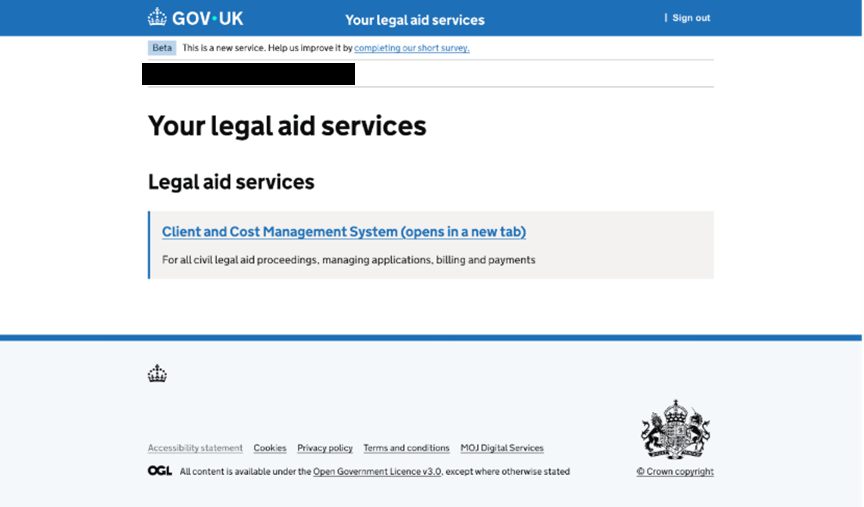Click the 'Your legal aid services' page heading
Image resolution: width=864 pixels, height=507 pixels.
click(x=287, y=126)
